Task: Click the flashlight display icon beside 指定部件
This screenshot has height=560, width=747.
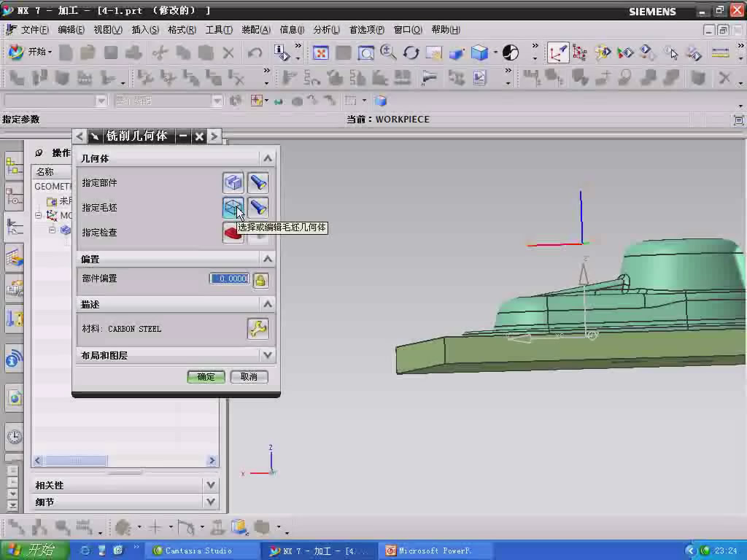Action: point(258,183)
